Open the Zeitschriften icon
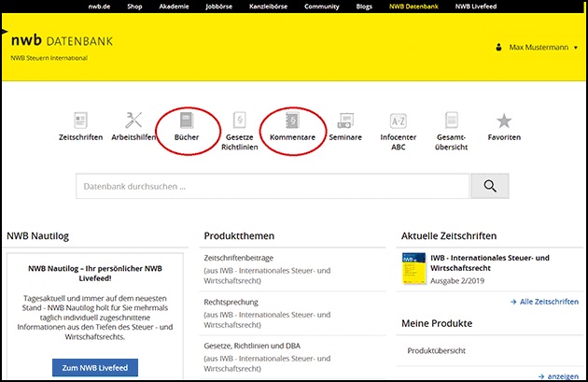 coord(80,120)
